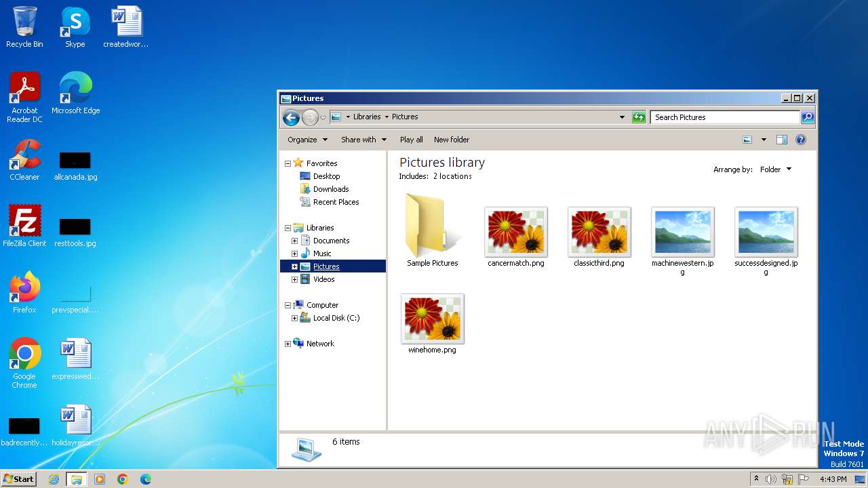Select the CCleaner desktop icon

pos(24,160)
